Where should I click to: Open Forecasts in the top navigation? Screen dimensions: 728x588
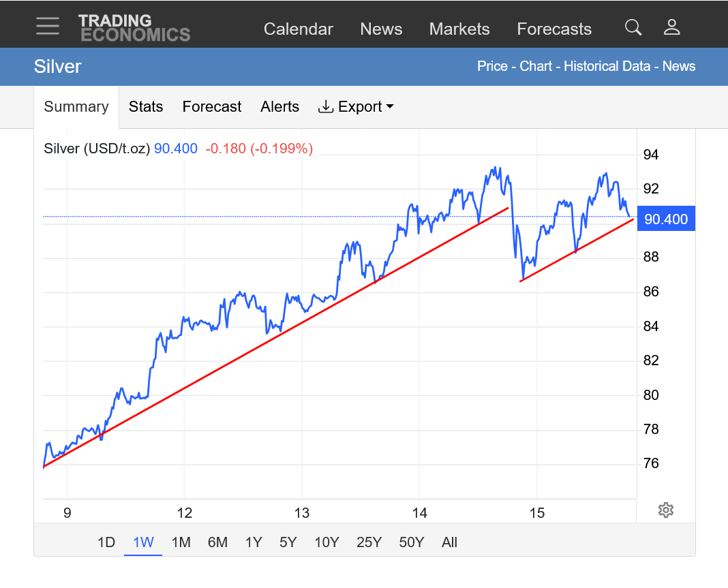click(x=554, y=29)
